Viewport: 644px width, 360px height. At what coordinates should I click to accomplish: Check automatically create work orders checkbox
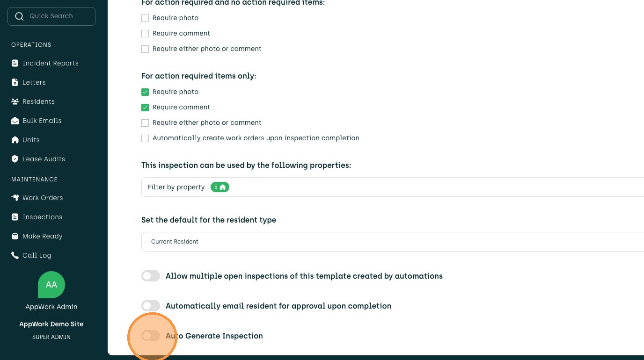tap(145, 138)
